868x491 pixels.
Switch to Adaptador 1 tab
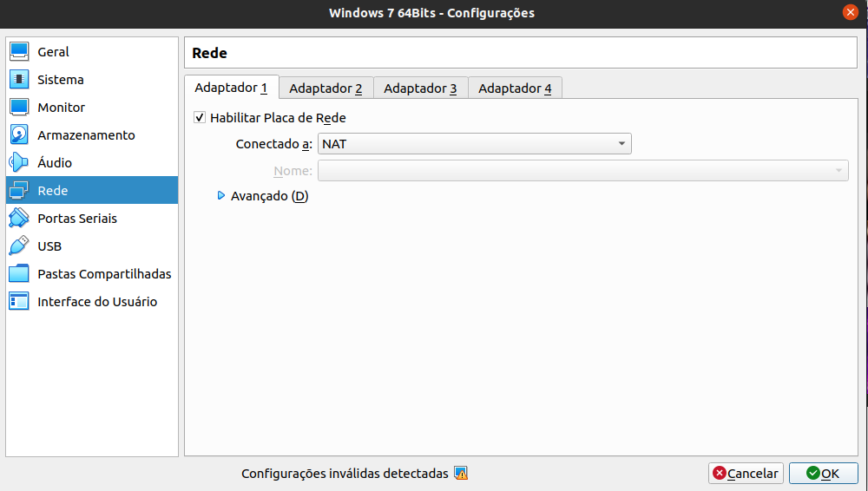click(x=232, y=88)
